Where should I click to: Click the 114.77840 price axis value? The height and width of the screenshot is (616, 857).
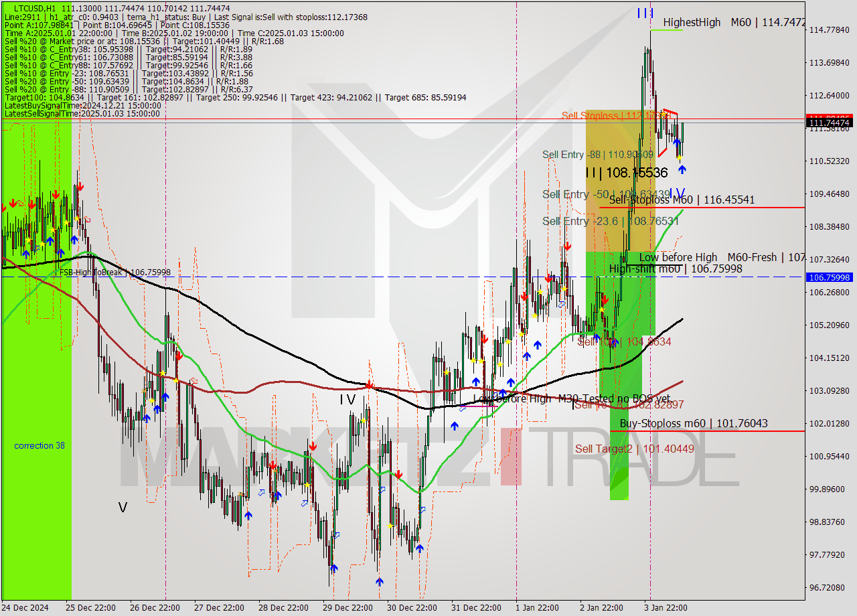[x=830, y=29]
